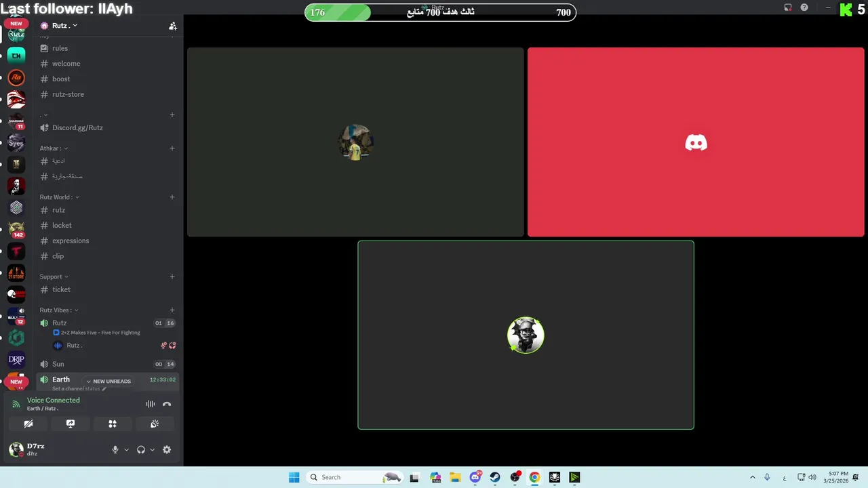868x488 pixels.
Task: Open File Explorer from the taskbar
Action: point(455,477)
